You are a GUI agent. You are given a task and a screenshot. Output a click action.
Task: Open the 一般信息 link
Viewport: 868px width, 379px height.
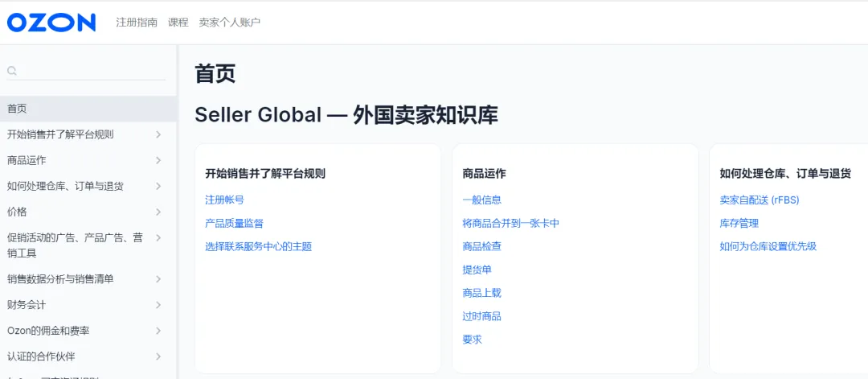click(481, 200)
